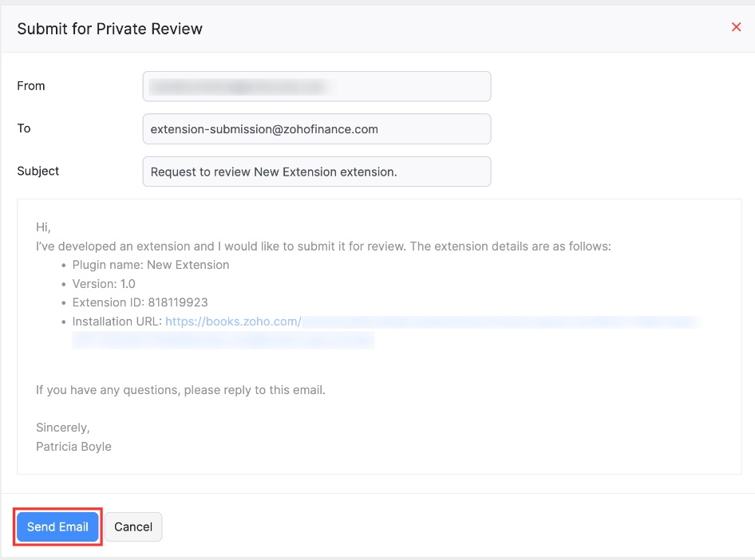755x560 pixels.
Task: Click the Installation URL label text
Action: point(117,321)
